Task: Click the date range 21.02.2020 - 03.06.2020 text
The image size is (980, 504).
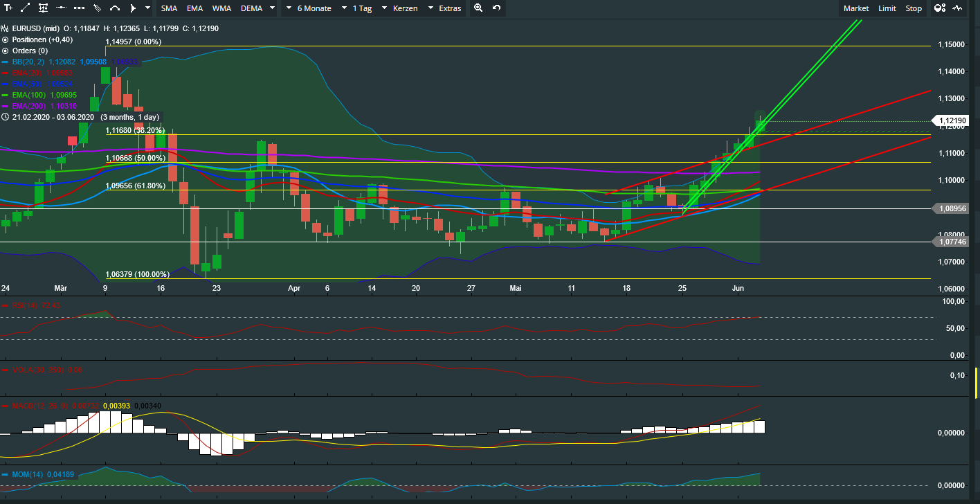Action: [53, 117]
